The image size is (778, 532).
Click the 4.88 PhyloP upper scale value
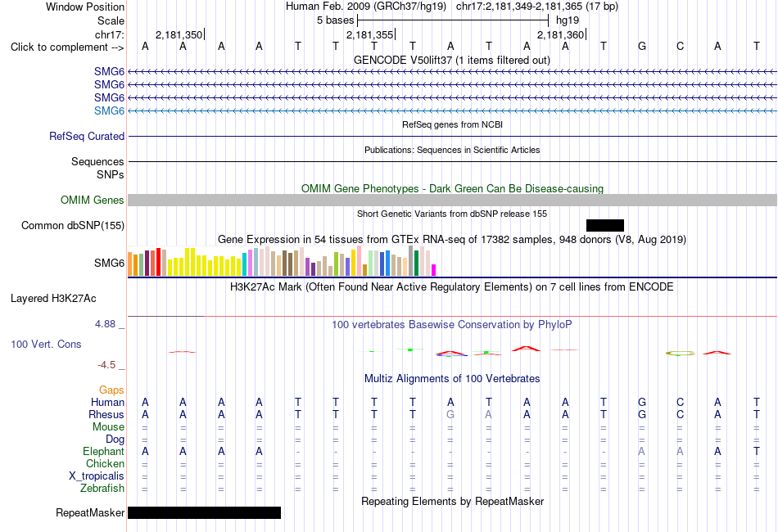click(105, 324)
